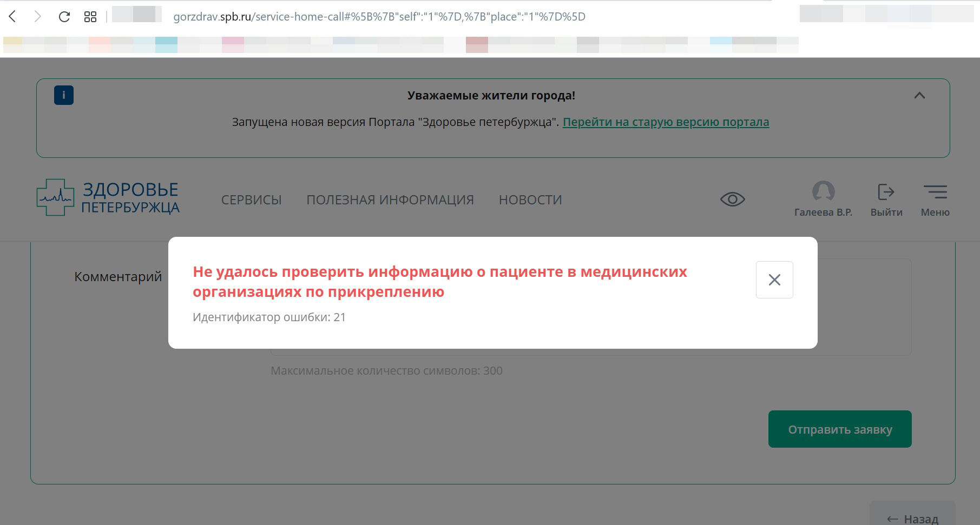Click the Комментарий label

(118, 277)
